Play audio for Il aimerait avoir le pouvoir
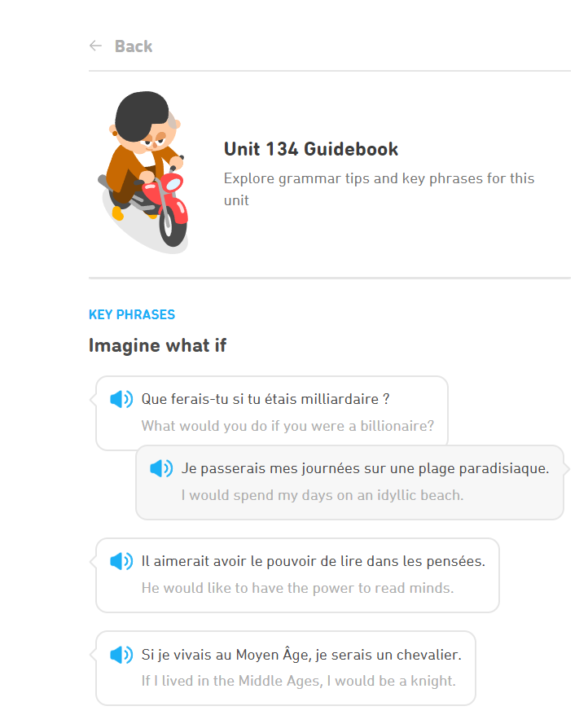The image size is (588, 715). (x=121, y=561)
